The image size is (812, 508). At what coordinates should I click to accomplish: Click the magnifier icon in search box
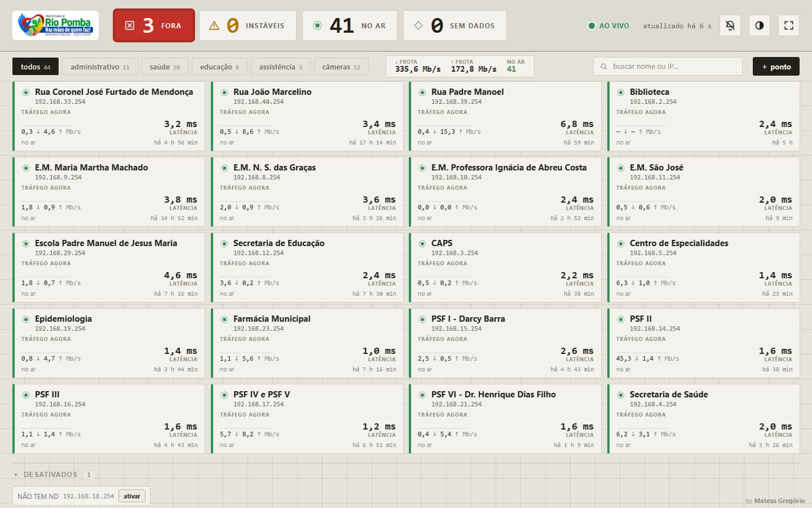tap(603, 67)
